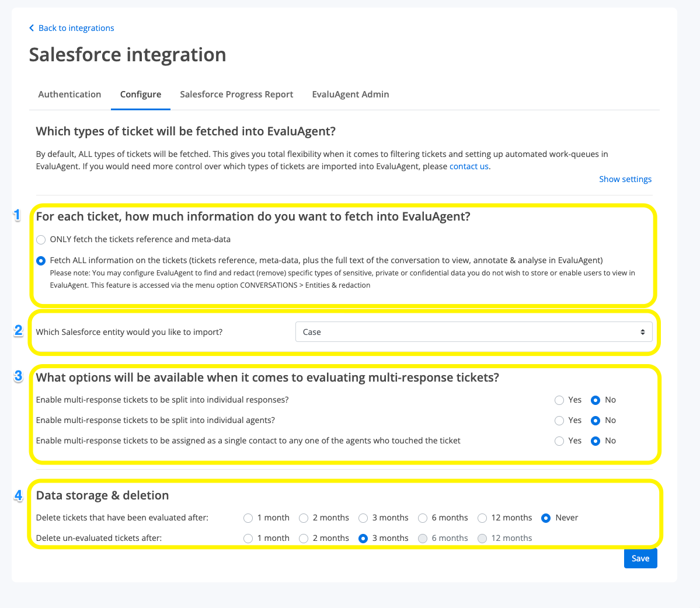The image size is (700, 608).
Task: Set un-evaluated tickets deletion to 2 months
Action: [x=304, y=539]
